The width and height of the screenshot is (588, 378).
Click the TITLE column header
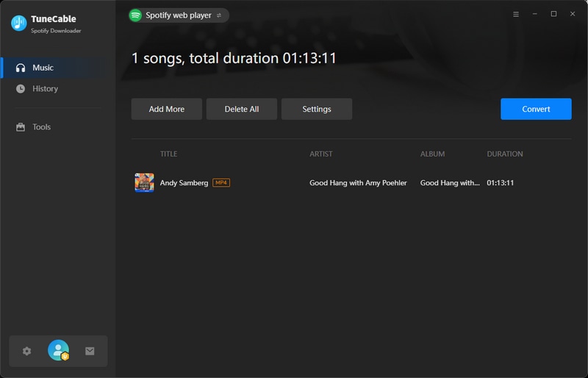(x=169, y=154)
